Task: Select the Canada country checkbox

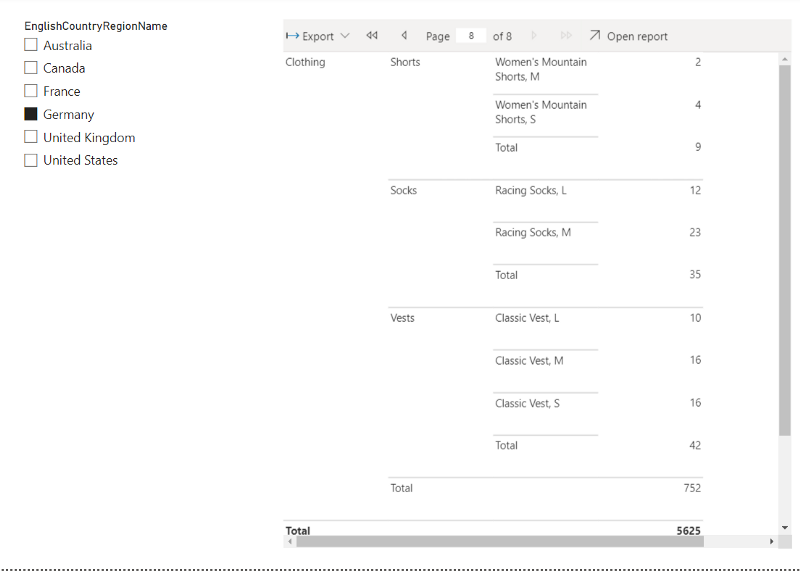Action: point(31,68)
